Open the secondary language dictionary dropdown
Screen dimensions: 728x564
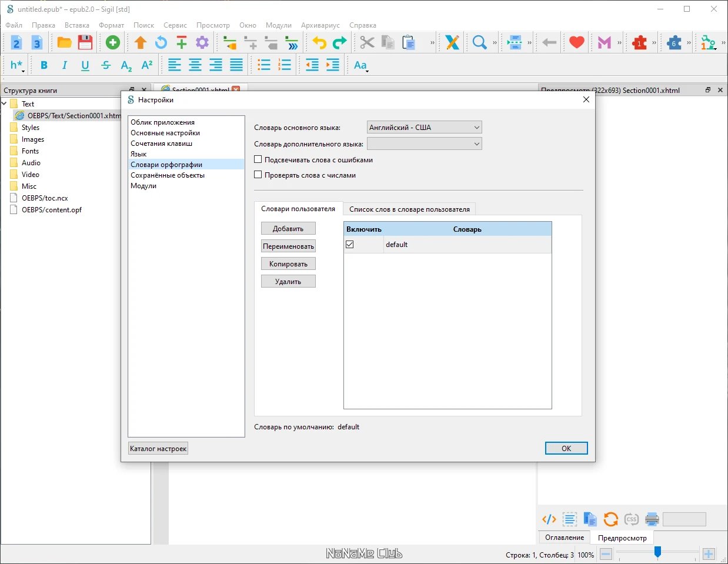(424, 143)
